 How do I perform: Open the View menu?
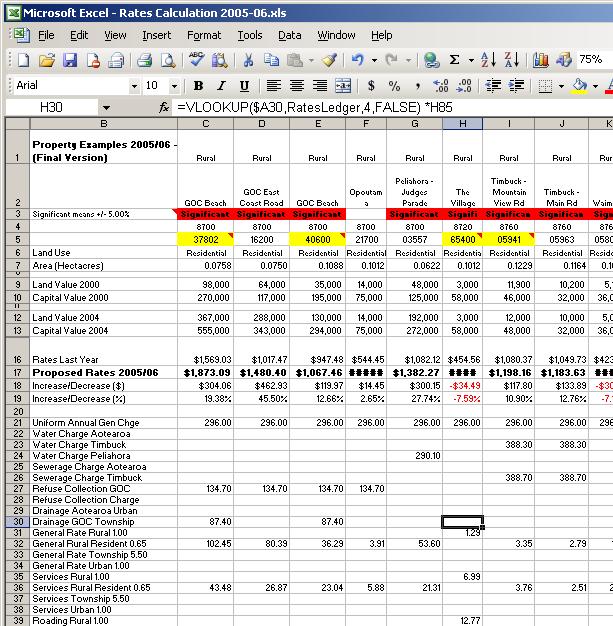click(115, 36)
